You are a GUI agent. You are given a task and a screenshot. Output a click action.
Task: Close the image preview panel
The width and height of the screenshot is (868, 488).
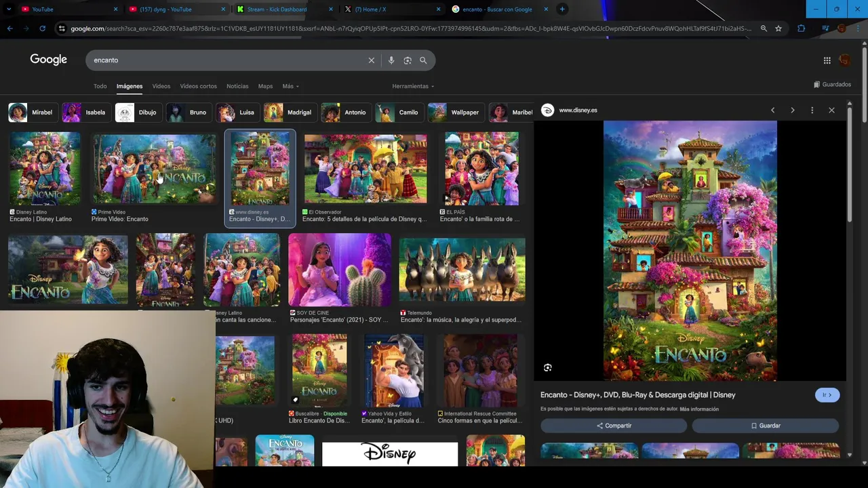pos(832,110)
